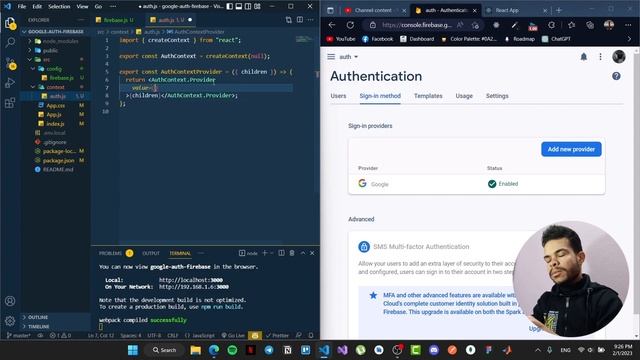Screen dimensions: 640x360
Task: Open the Selection menu in VS Code
Action: coord(59,7)
